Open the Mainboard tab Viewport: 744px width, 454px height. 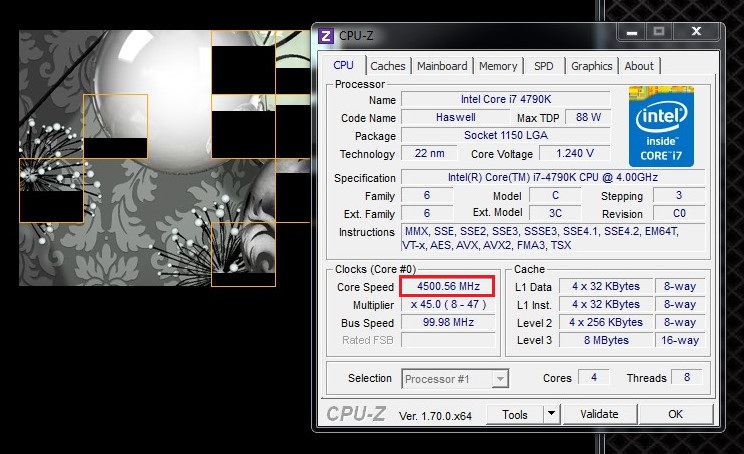442,66
